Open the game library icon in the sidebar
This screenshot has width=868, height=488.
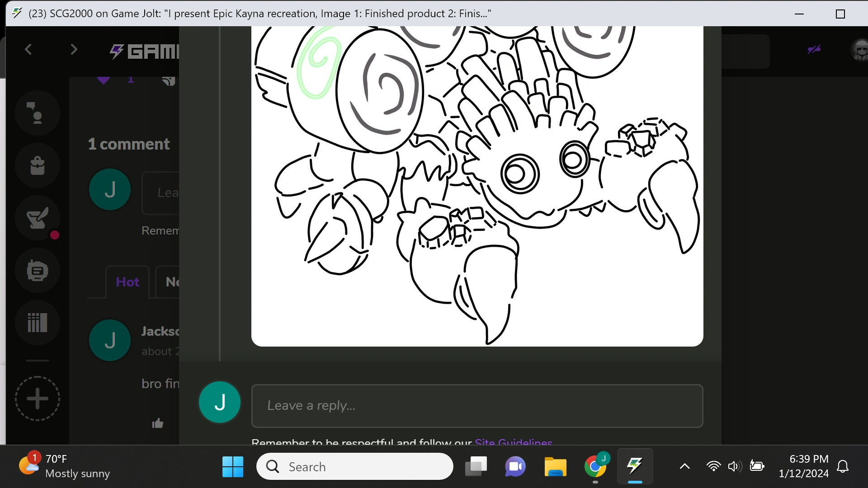(x=37, y=323)
